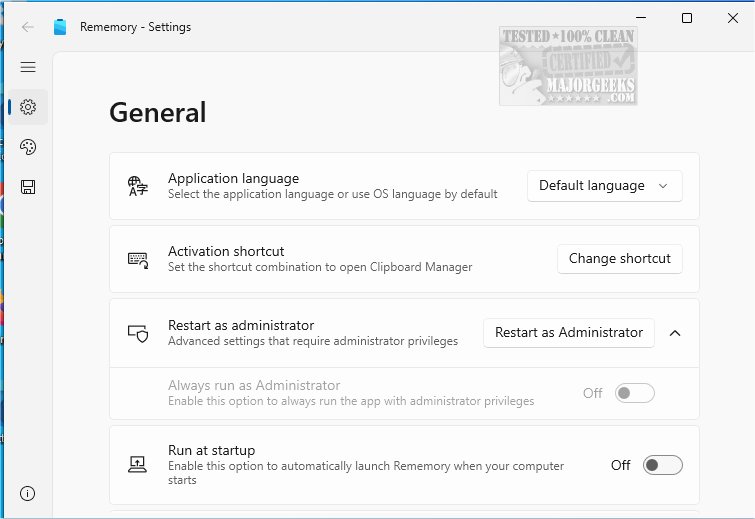Click the Run at startup icon
Screen dimensions: 755x519
pos(137,465)
